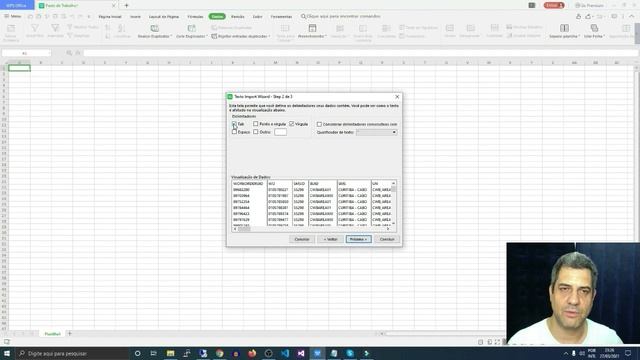Collapse the ribbon chevron

point(632,16)
